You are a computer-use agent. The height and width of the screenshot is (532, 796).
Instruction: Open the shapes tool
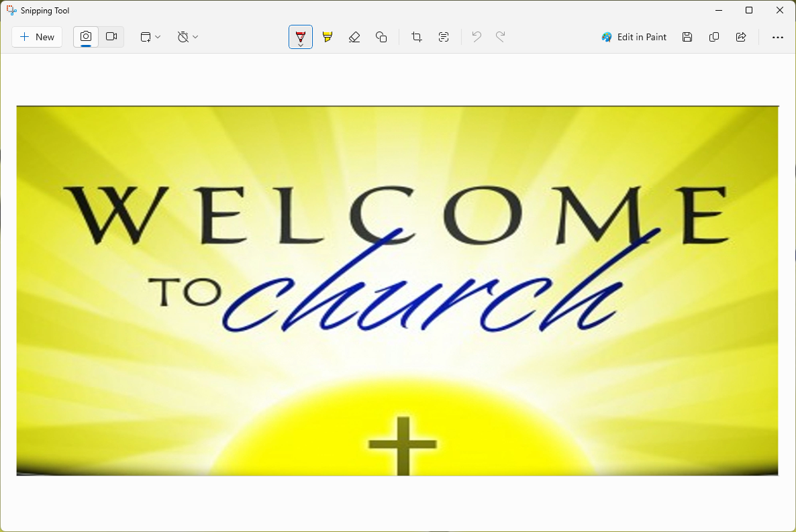click(381, 37)
